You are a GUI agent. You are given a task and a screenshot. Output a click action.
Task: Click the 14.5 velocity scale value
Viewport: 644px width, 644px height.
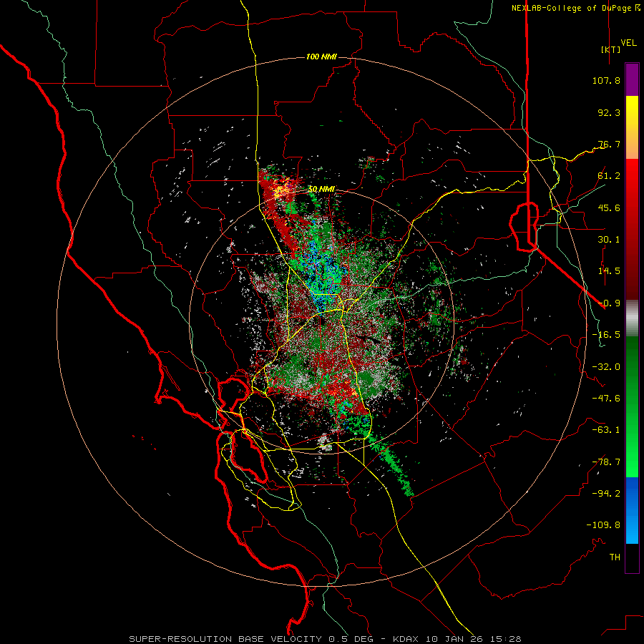pyautogui.click(x=609, y=271)
